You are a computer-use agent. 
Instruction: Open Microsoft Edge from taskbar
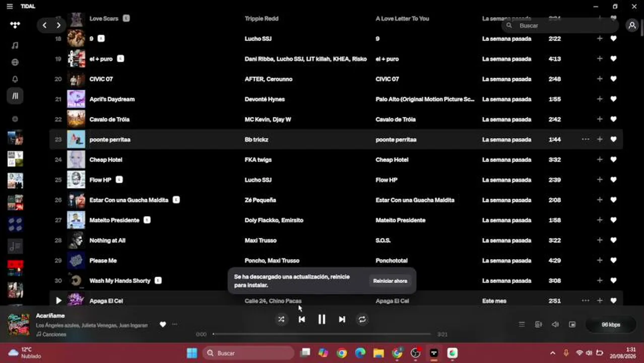(360, 353)
